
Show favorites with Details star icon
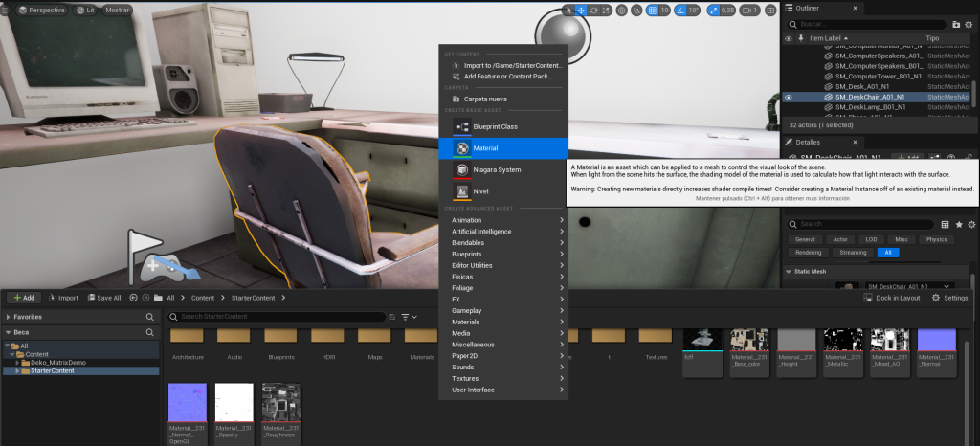pyautogui.click(x=959, y=224)
